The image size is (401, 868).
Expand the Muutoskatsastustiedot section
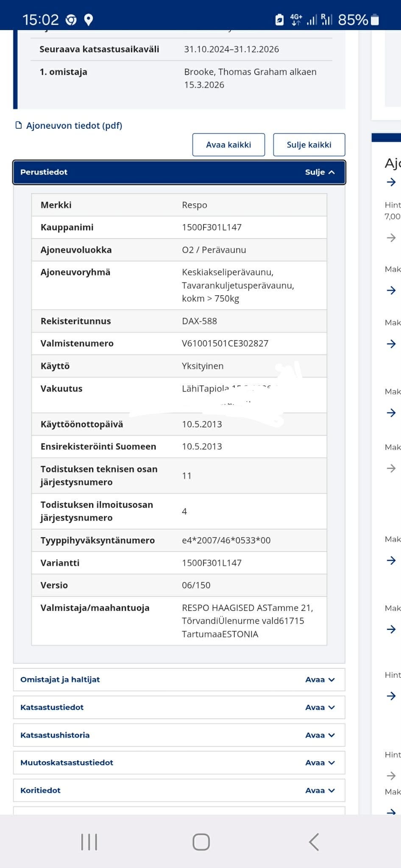[179, 763]
